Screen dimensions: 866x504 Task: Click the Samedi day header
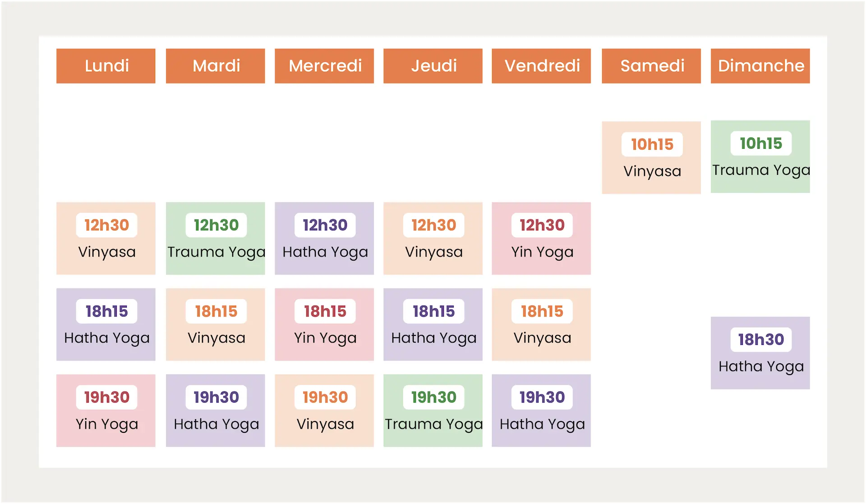coord(651,66)
